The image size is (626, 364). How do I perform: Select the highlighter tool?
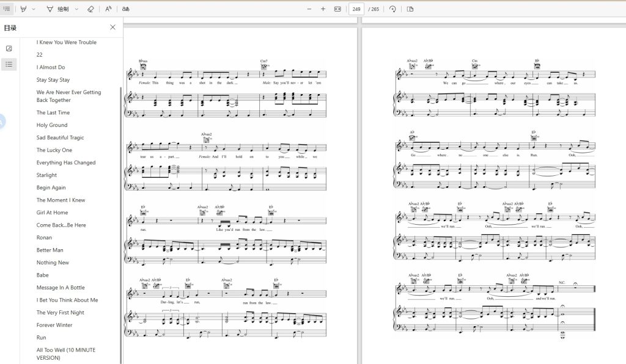pyautogui.click(x=24, y=9)
